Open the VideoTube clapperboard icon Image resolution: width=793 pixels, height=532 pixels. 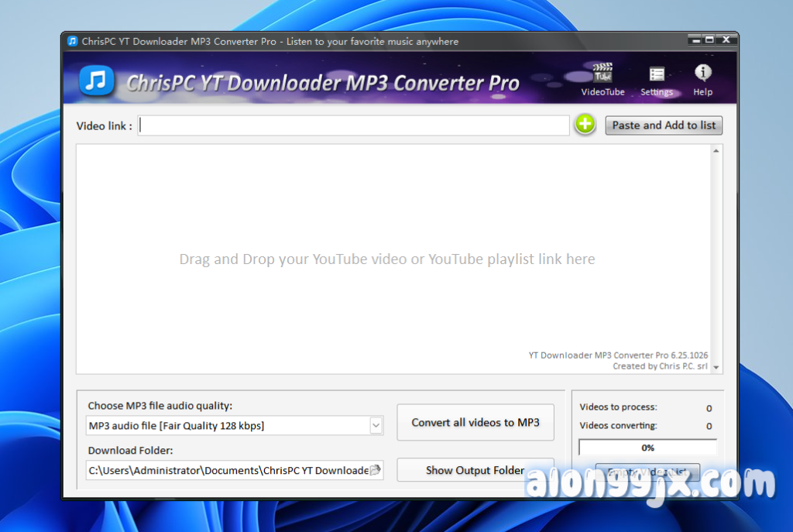click(602, 74)
